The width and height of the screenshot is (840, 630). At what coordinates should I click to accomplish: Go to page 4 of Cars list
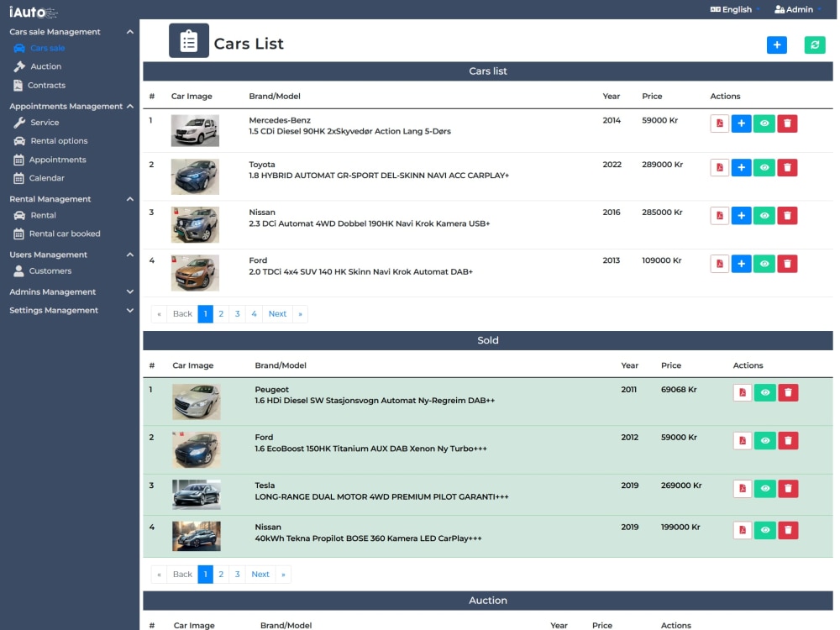tap(254, 314)
